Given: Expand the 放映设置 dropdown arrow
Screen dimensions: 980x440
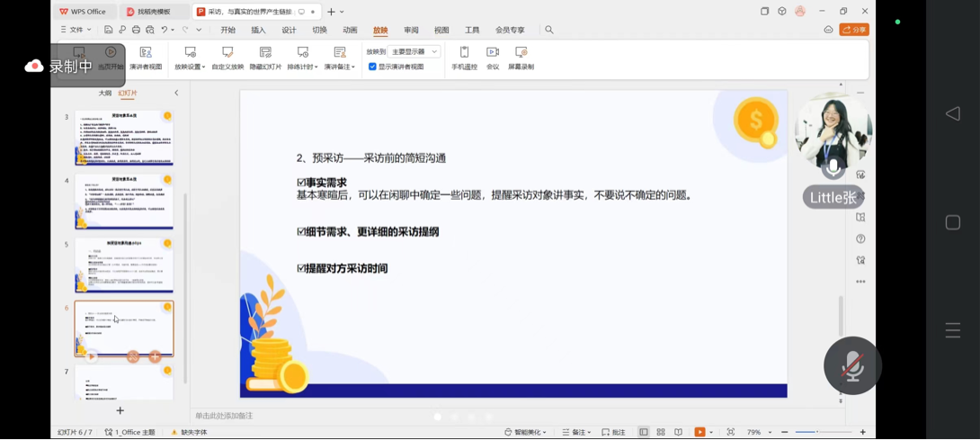Looking at the screenshot, I should pos(203,67).
